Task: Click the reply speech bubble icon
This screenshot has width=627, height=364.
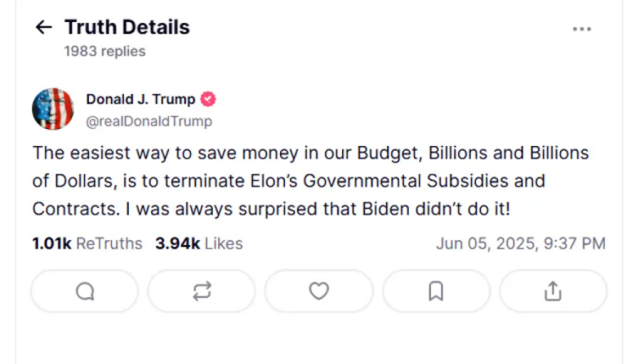Action: 85,291
